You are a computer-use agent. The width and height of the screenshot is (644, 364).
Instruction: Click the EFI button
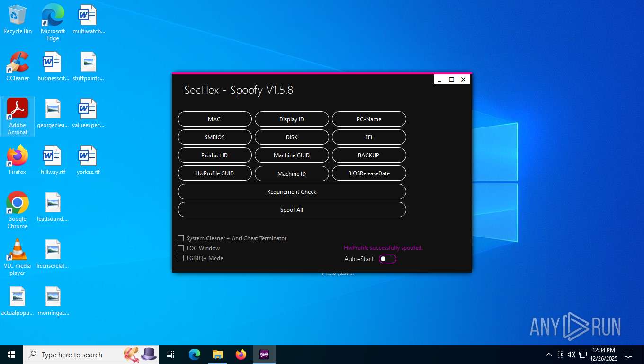(369, 137)
